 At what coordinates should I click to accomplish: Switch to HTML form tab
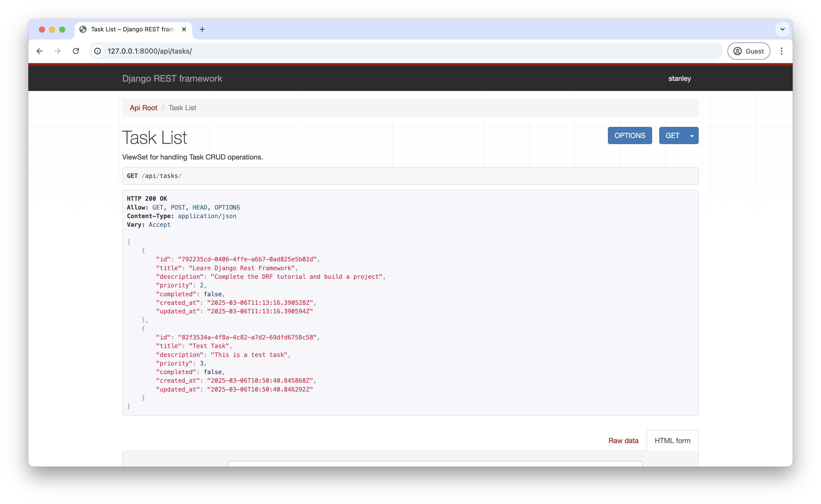tap(672, 441)
